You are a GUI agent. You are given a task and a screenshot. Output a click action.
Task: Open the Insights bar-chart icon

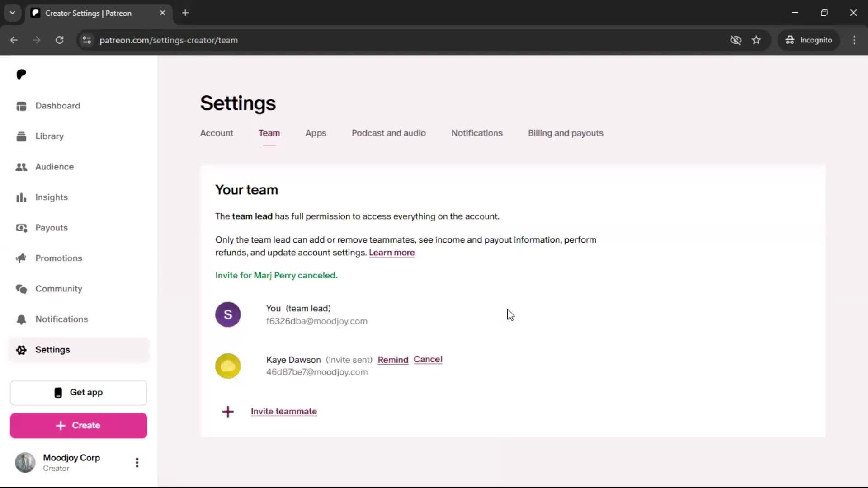[21, 197]
